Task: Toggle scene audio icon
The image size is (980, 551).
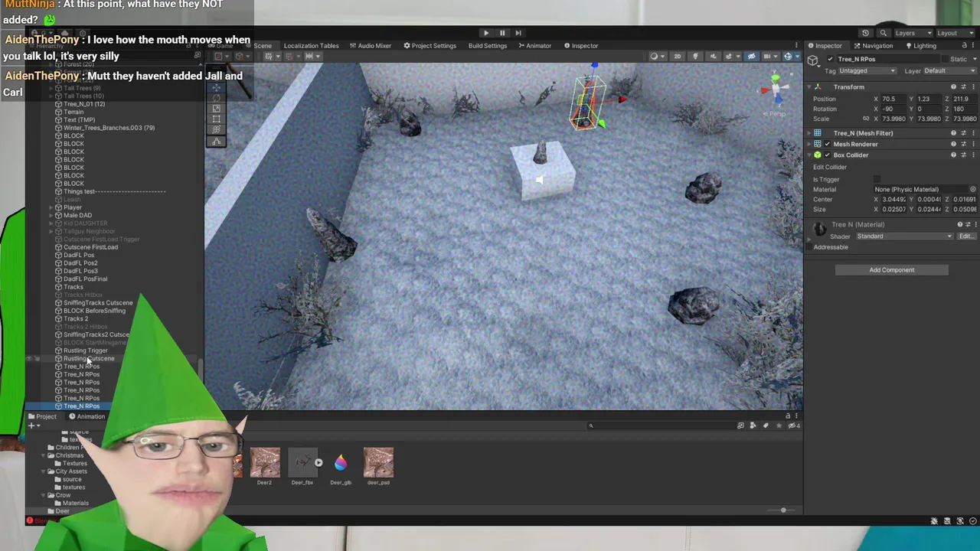Action: [713, 56]
